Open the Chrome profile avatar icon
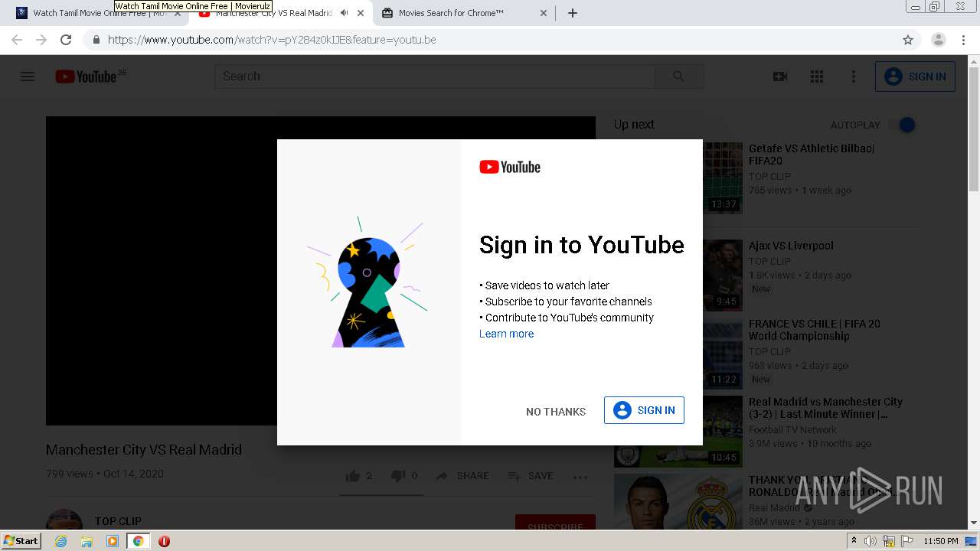Image resolution: width=980 pixels, height=551 pixels. (x=939, y=40)
